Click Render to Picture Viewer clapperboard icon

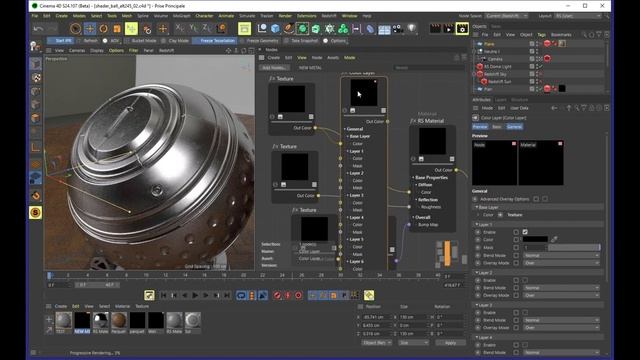(449, 29)
